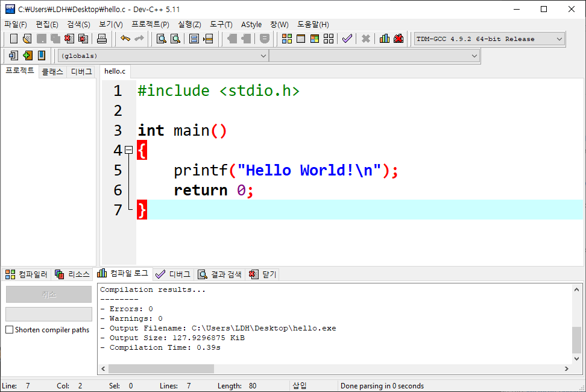This screenshot has width=586, height=392.
Task: Open the 검색(S) menu
Action: click(x=78, y=24)
